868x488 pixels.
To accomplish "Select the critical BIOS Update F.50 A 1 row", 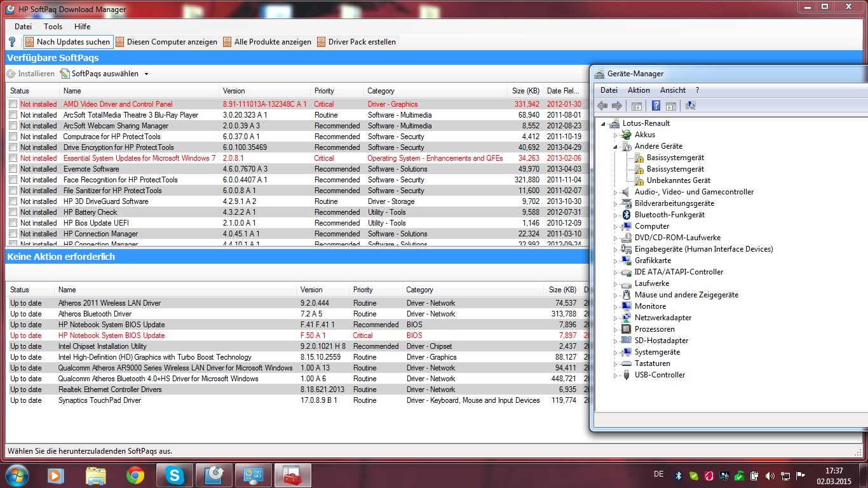I will click(x=295, y=335).
